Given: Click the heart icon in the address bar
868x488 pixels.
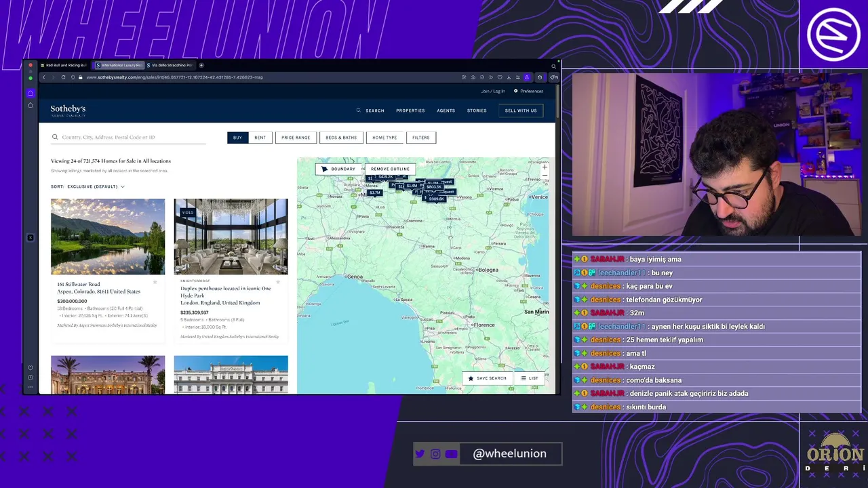Looking at the screenshot, I should 500,77.
